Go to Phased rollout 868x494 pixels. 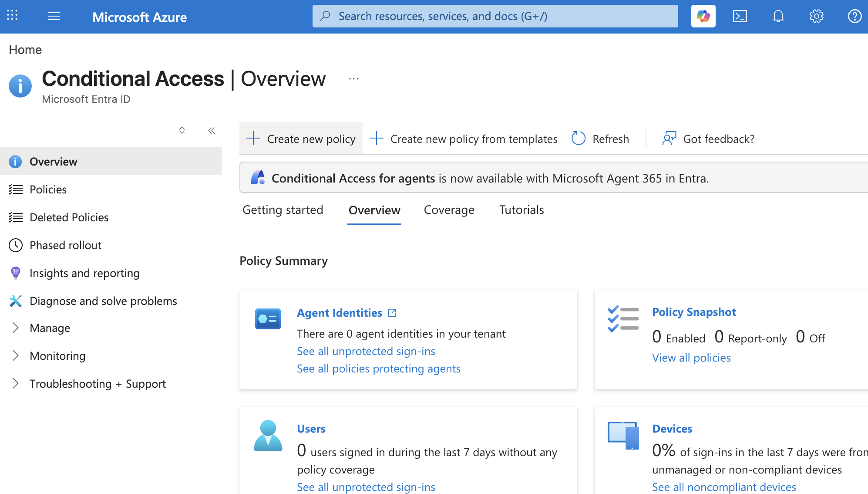(111, 245)
